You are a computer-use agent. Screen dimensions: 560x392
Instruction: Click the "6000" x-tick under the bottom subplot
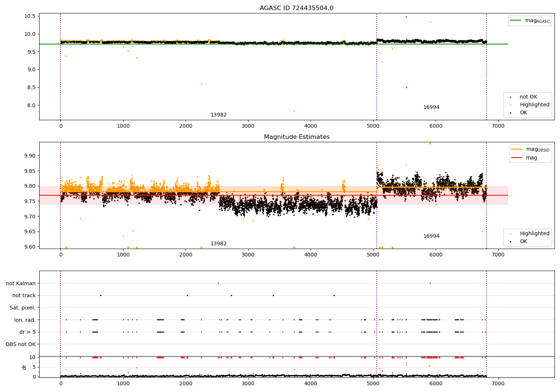pos(436,383)
